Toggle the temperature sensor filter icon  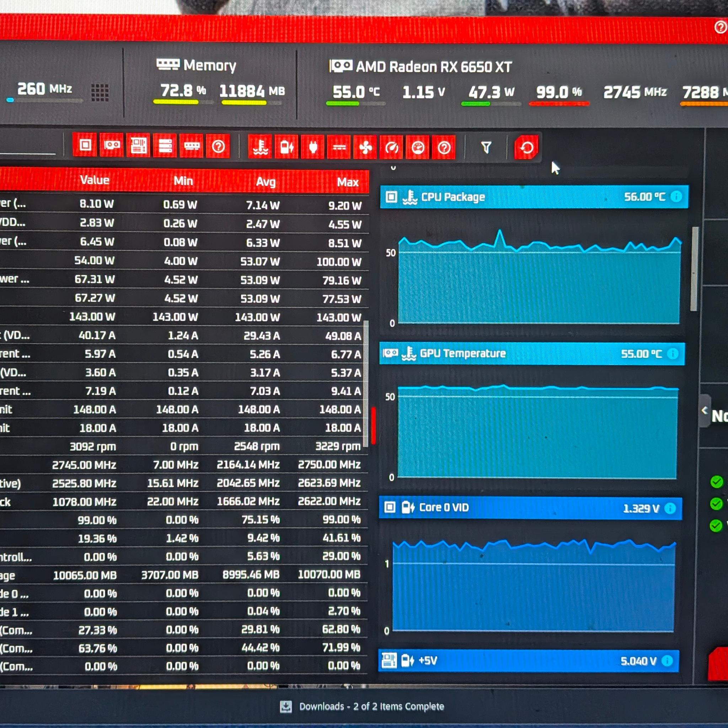tap(260, 146)
